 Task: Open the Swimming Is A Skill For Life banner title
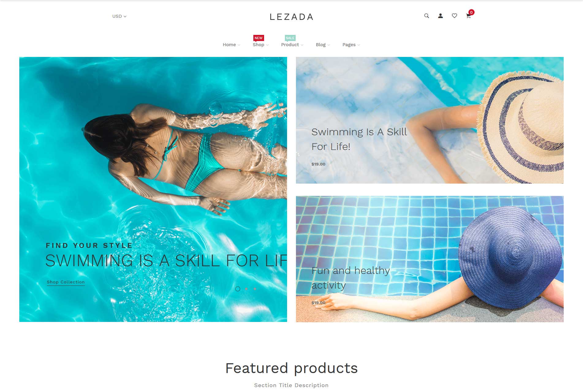pos(359,139)
